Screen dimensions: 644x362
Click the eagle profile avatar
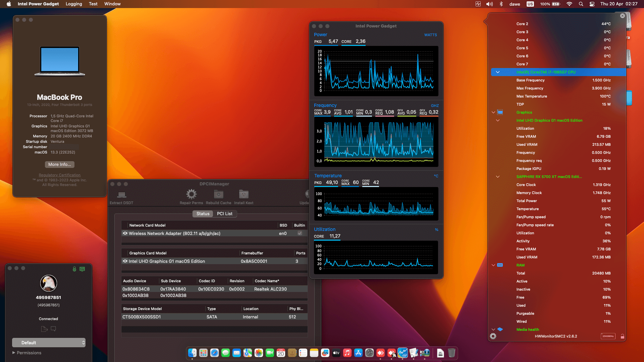49,283
